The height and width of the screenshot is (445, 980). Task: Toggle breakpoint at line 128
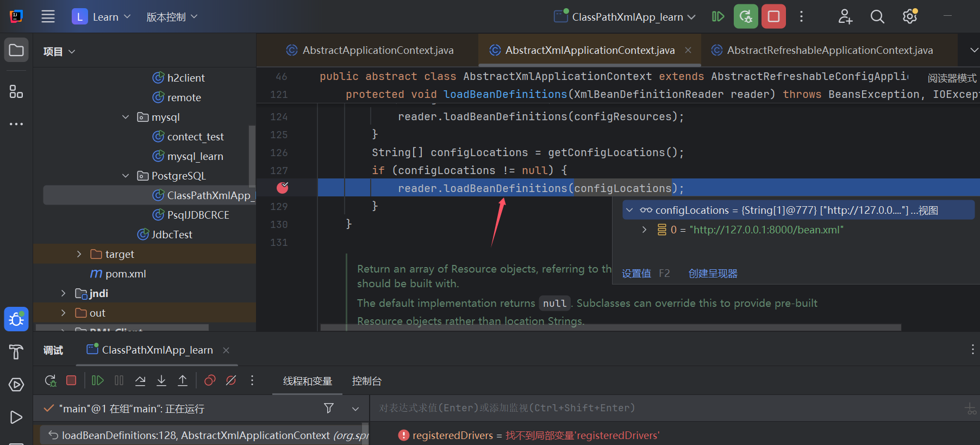point(283,188)
